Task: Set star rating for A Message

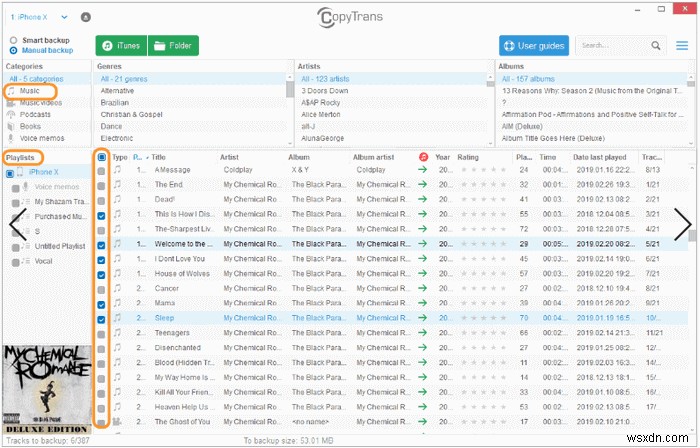Action: (483, 170)
